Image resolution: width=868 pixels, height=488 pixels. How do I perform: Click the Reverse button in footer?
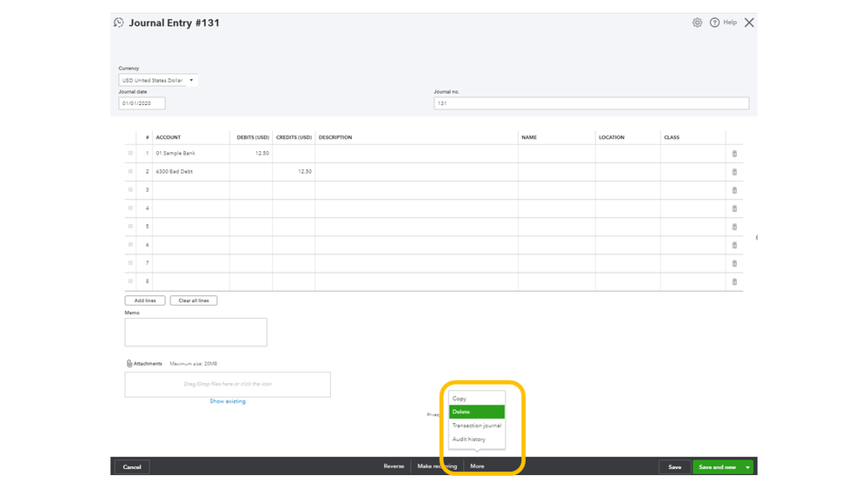click(394, 466)
